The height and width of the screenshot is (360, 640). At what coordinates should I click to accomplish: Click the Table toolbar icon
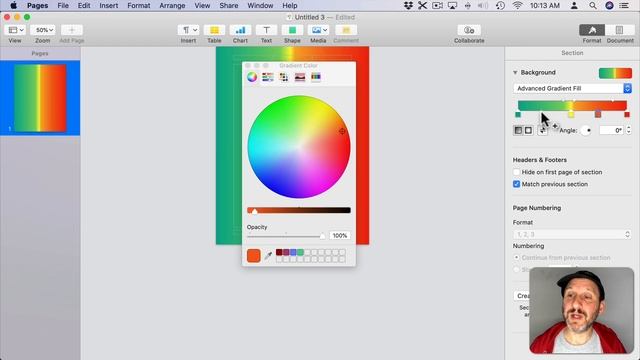214,30
